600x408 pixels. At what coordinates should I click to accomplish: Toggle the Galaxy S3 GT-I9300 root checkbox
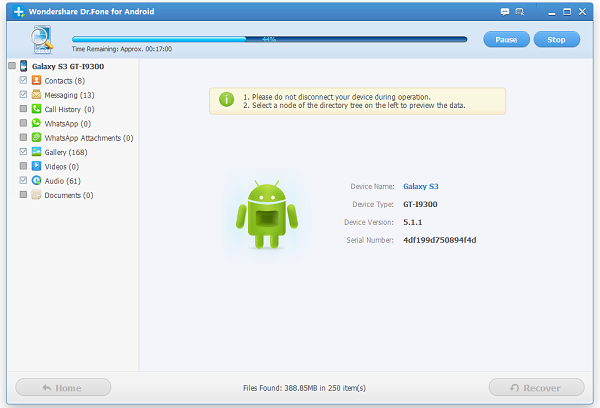tap(12, 66)
